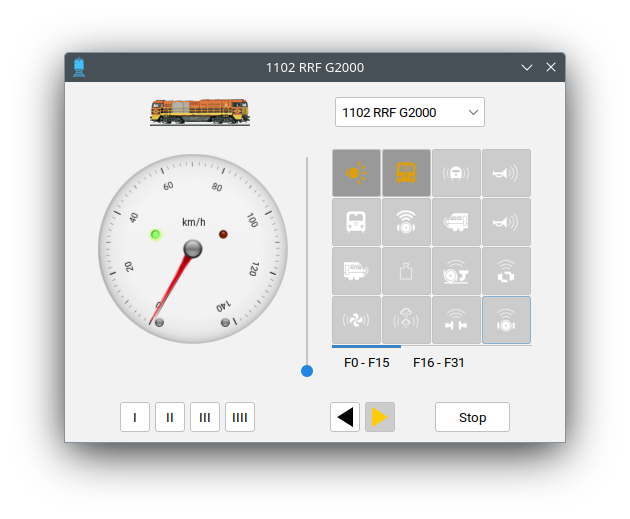
Task: Toggle the white locomotive front function F4
Action: [356, 222]
